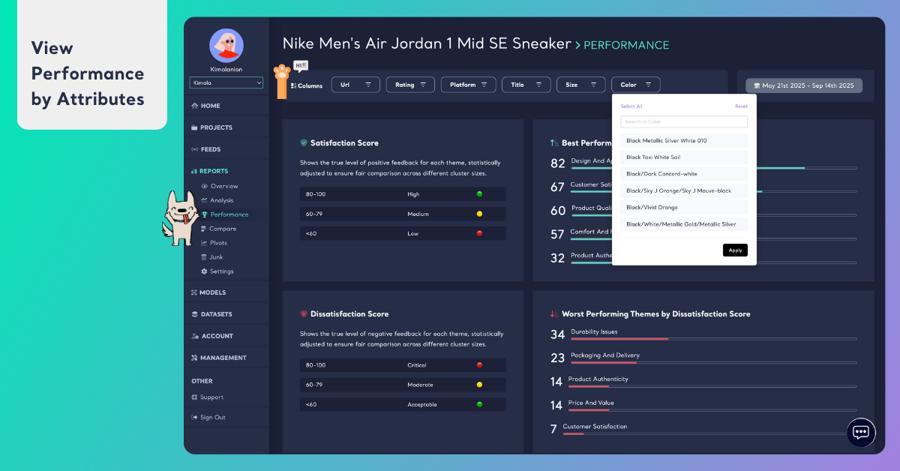
Task: Click the Price And Value progress bar
Action: (712, 410)
